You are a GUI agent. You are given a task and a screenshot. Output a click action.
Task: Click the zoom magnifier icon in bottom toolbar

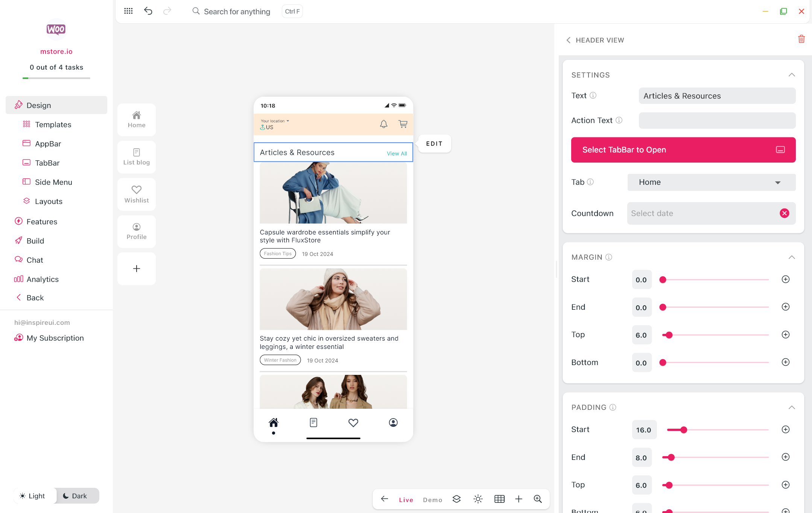(538, 499)
